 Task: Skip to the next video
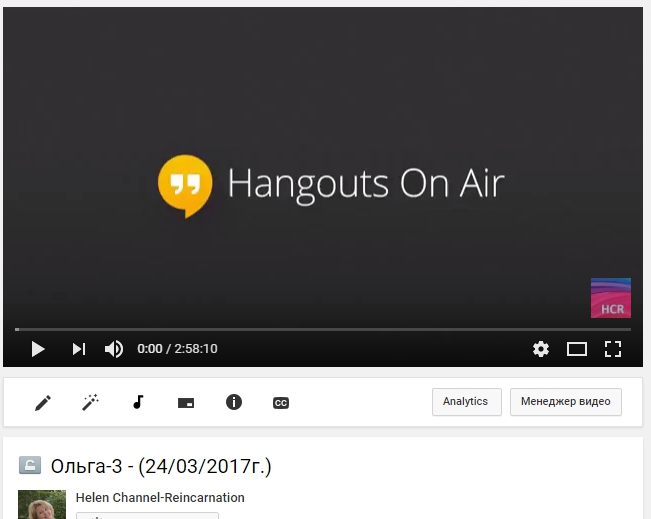pos(78,349)
